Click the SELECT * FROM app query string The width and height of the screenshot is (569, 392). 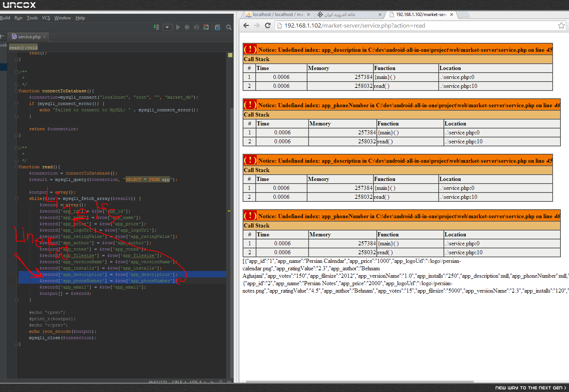pos(148,179)
